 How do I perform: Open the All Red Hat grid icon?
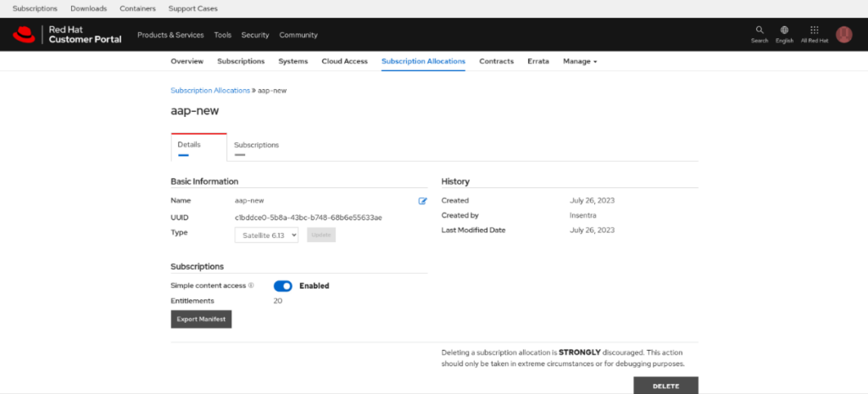tap(814, 31)
